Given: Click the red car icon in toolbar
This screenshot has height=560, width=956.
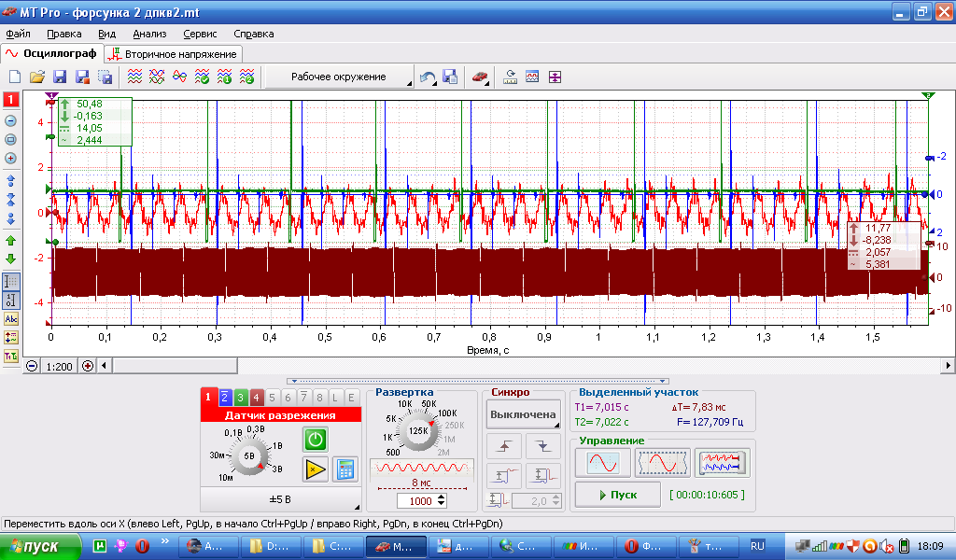Looking at the screenshot, I should tap(481, 77).
